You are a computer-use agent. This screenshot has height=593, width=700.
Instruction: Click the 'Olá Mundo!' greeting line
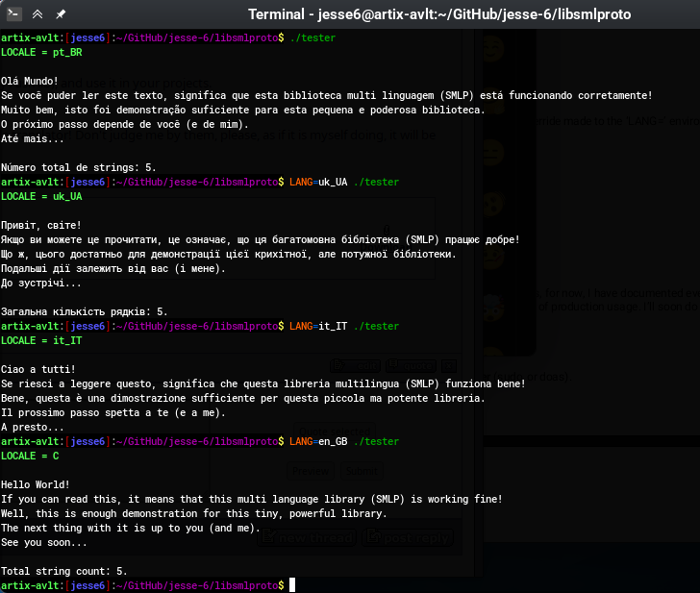click(x=30, y=81)
